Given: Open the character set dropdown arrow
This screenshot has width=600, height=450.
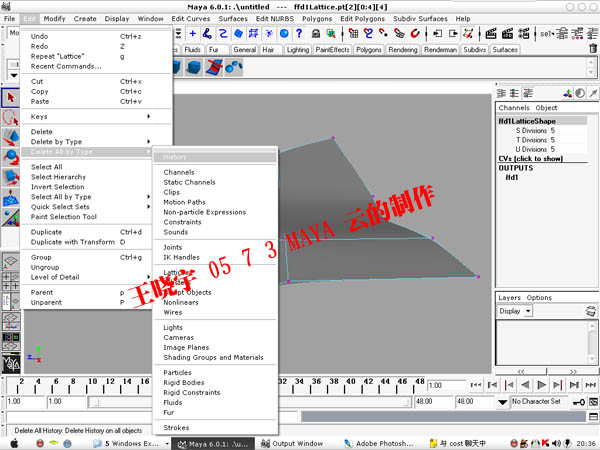Looking at the screenshot, I should [x=502, y=402].
